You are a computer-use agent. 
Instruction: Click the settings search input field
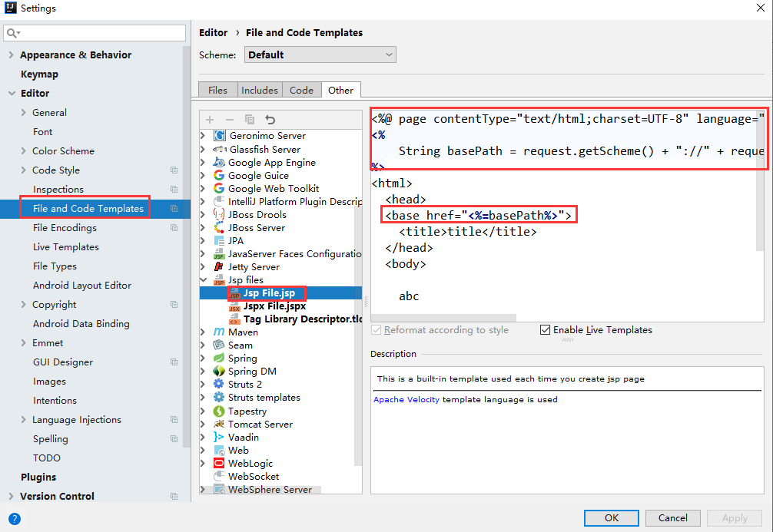100,33
